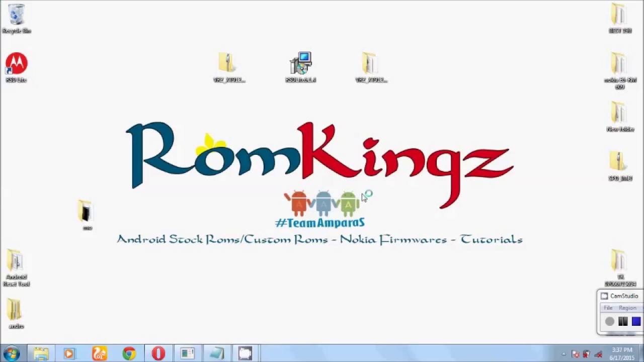Show hidden system tray icons
This screenshot has height=362, width=644.
pyautogui.click(x=563, y=354)
